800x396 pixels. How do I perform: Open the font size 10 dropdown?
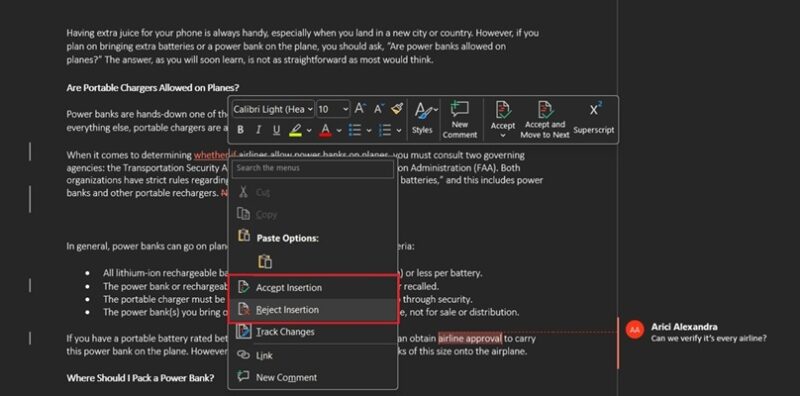pos(333,109)
